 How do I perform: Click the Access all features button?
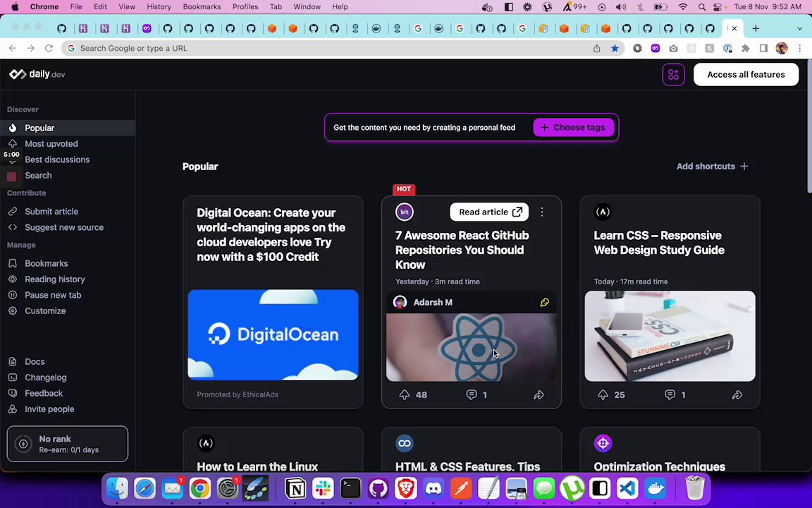tap(746, 75)
